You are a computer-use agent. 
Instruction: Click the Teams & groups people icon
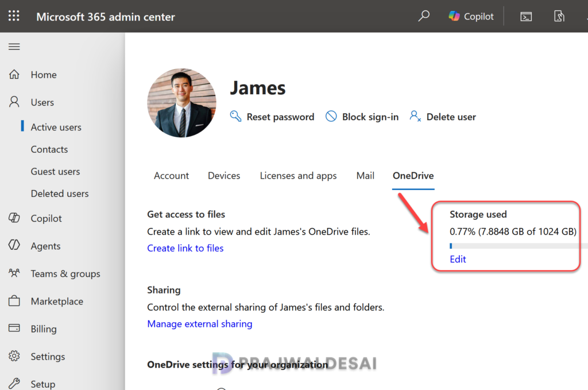tap(14, 273)
